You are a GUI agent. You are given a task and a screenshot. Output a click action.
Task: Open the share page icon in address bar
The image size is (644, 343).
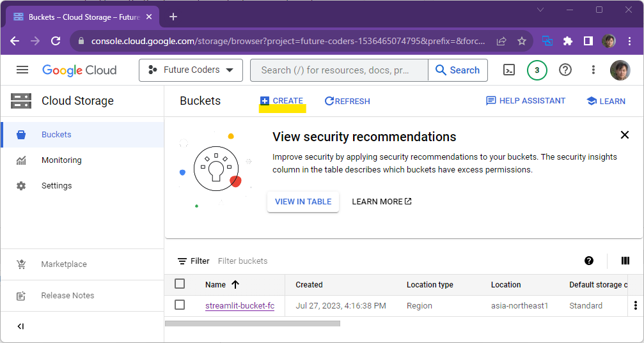(501, 41)
